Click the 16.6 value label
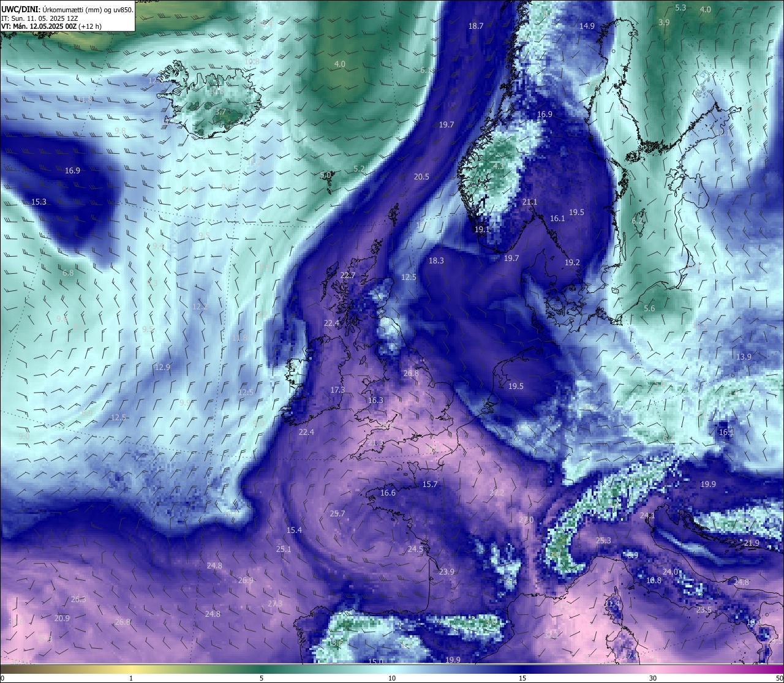The height and width of the screenshot is (683, 784). 388,492
